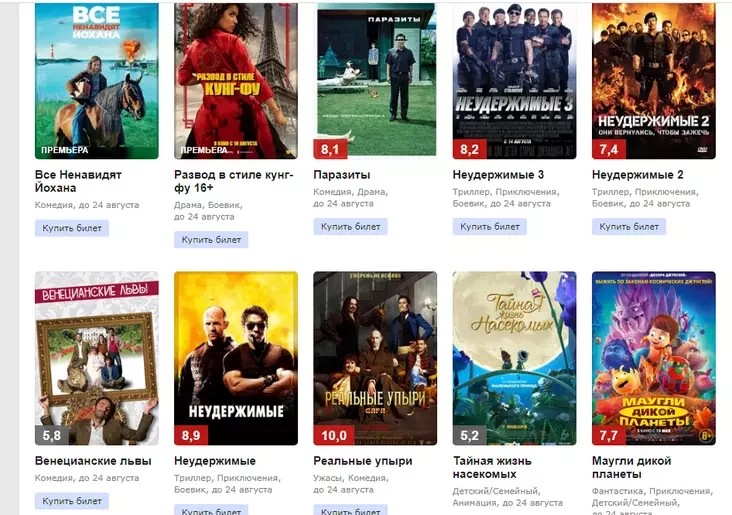The image size is (732, 515).
Task: Click Купить билет under Неудержимые 3
Action: pos(490,227)
